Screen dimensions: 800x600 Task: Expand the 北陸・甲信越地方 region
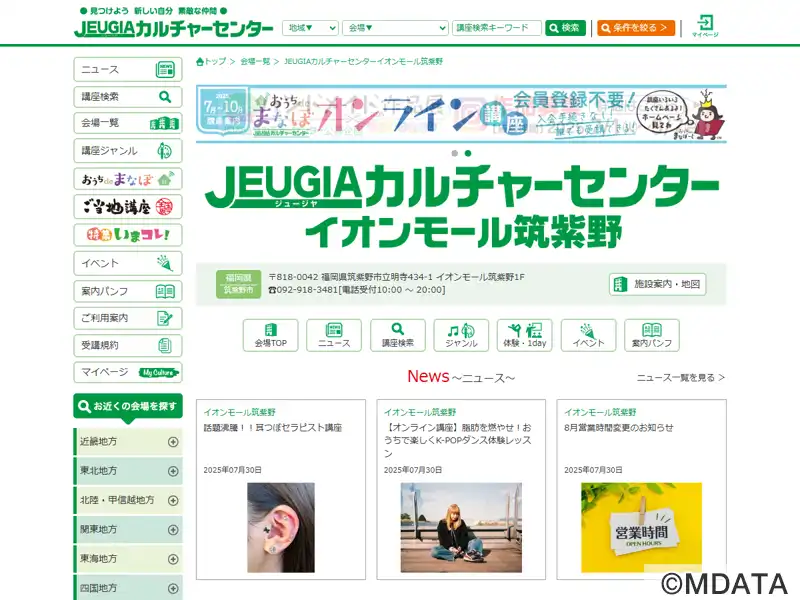128,500
